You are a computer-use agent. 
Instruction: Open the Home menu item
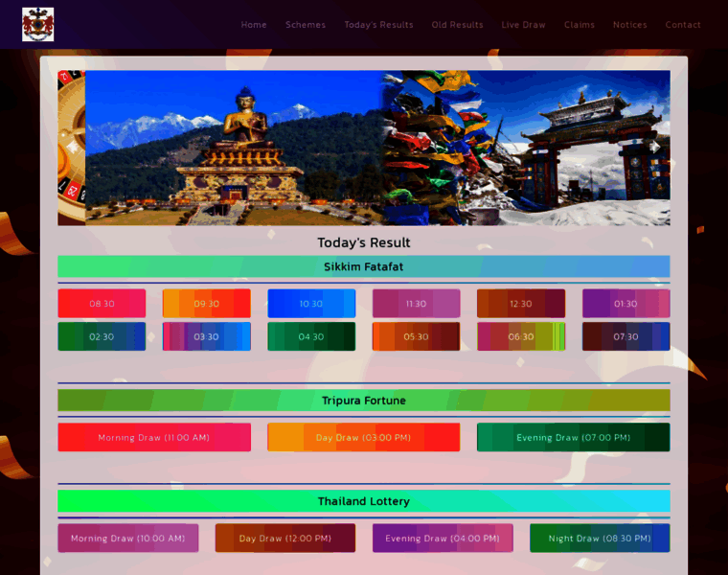(x=254, y=25)
